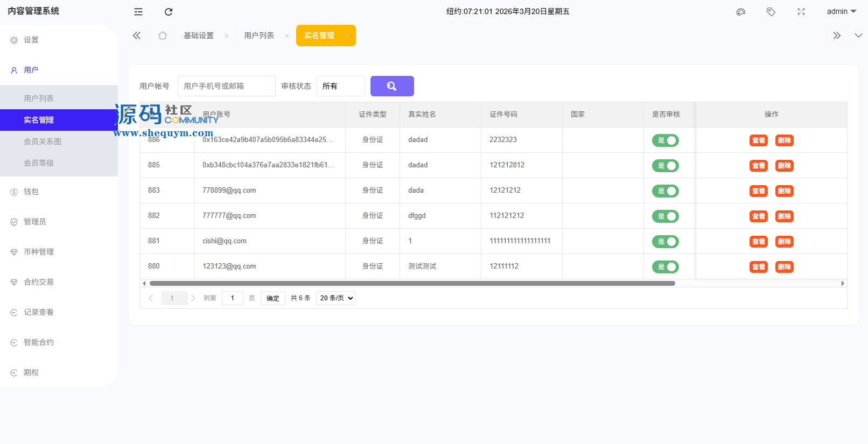The width and height of the screenshot is (868, 444).
Task: Enter fullscreen using the expand icon
Action: pos(801,12)
